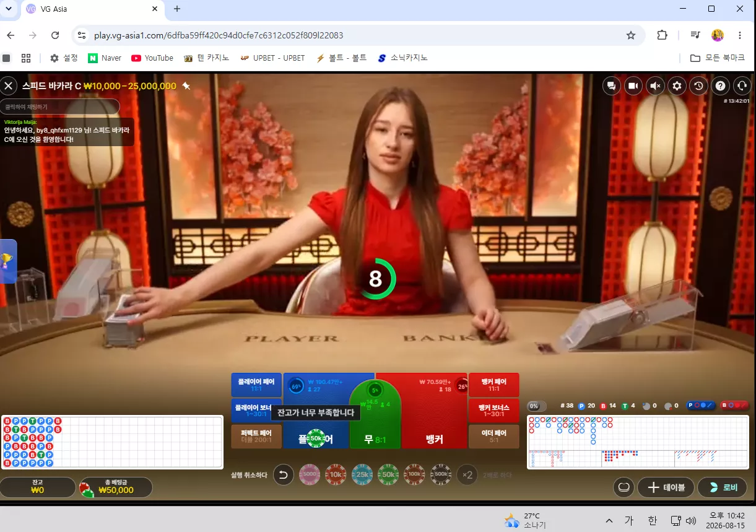The width and height of the screenshot is (756, 532).
Task: Unmute the game sound
Action: (655, 86)
